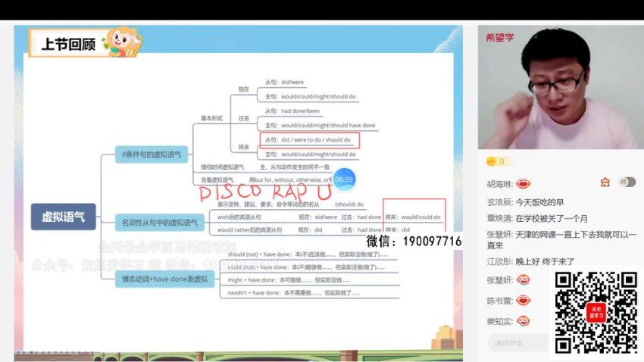644x362 pixels.
Task: Click the 含蓄虚拟语气 label
Action: coord(217,179)
